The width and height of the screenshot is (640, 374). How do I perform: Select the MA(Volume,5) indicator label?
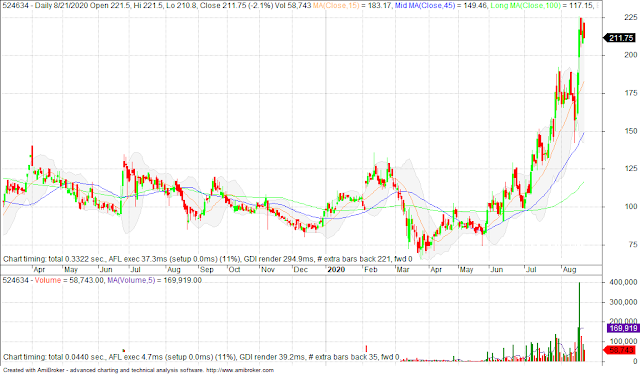click(x=131, y=280)
